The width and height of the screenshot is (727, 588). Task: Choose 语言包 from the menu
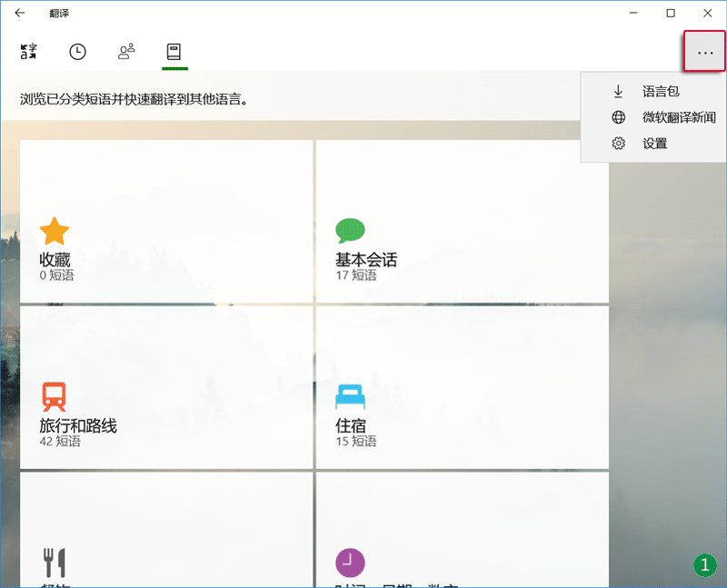[653, 92]
